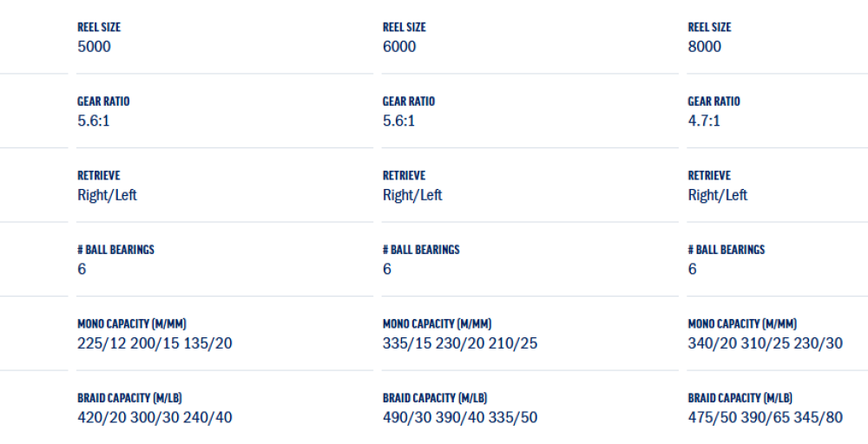Click the 5.6:1 gear ratio under reel 6000

click(x=398, y=121)
